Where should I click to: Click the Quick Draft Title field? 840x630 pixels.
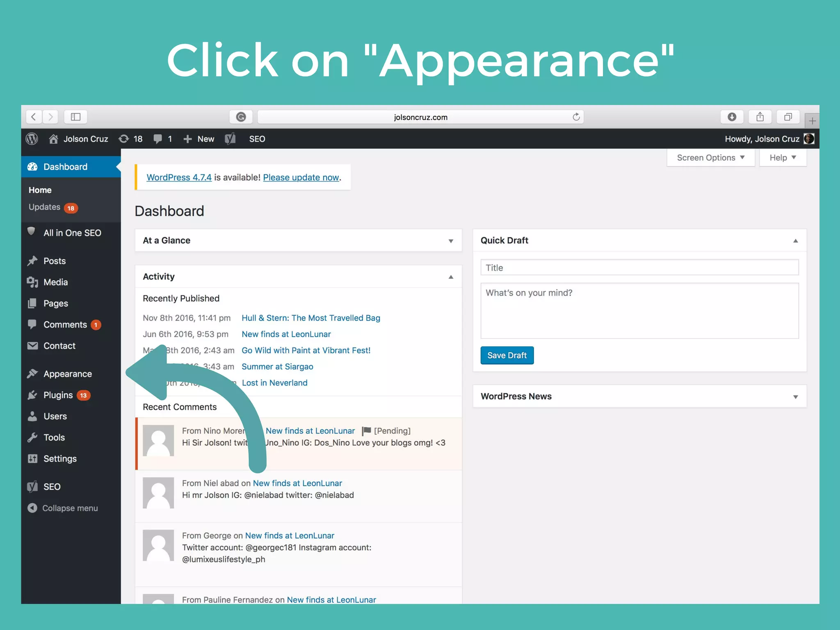(x=639, y=267)
